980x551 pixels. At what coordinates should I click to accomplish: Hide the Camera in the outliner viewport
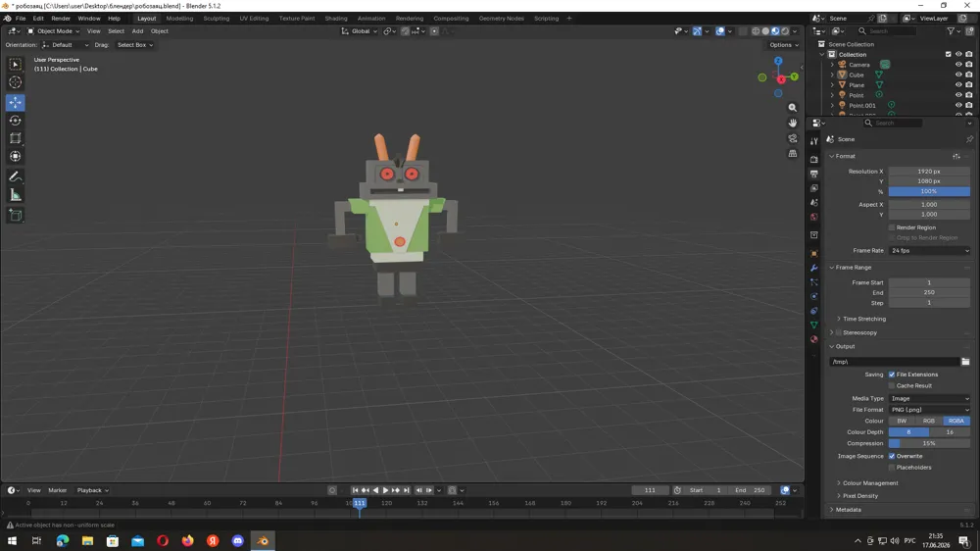pos(958,65)
